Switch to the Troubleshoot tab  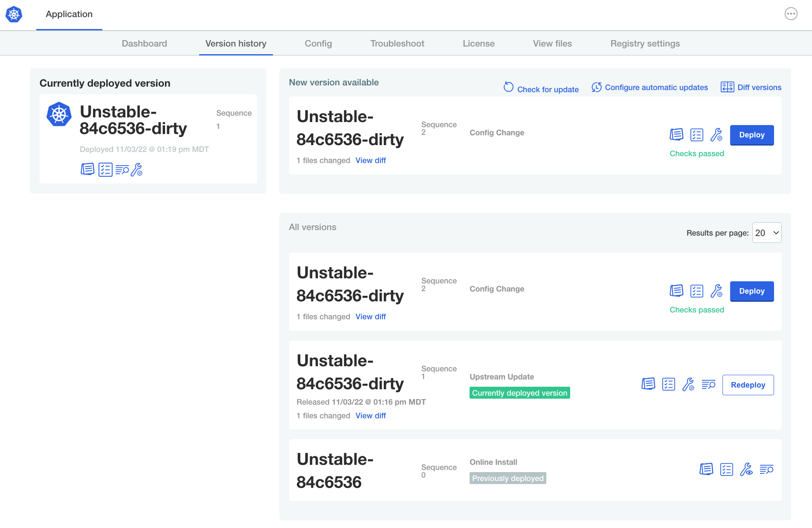click(x=397, y=43)
